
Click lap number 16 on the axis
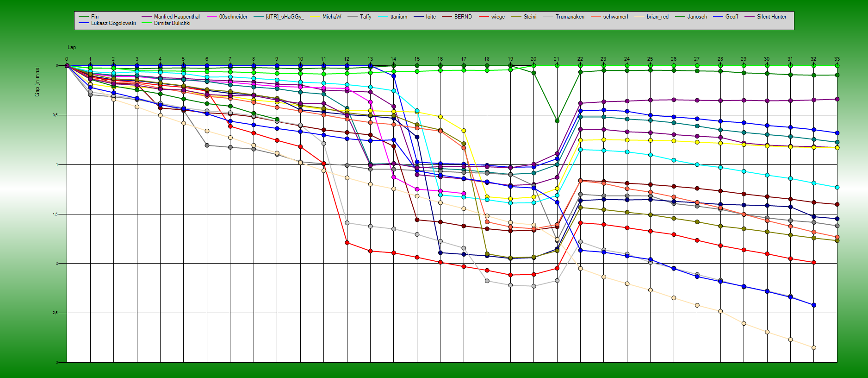(x=440, y=59)
